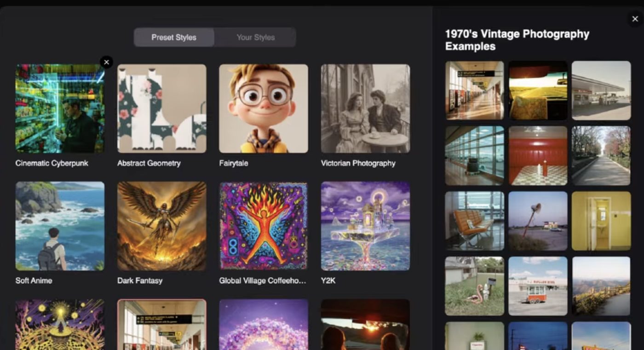This screenshot has width=644, height=350.
Task: Select the Fairytale cartoon boy style
Action: click(263, 109)
